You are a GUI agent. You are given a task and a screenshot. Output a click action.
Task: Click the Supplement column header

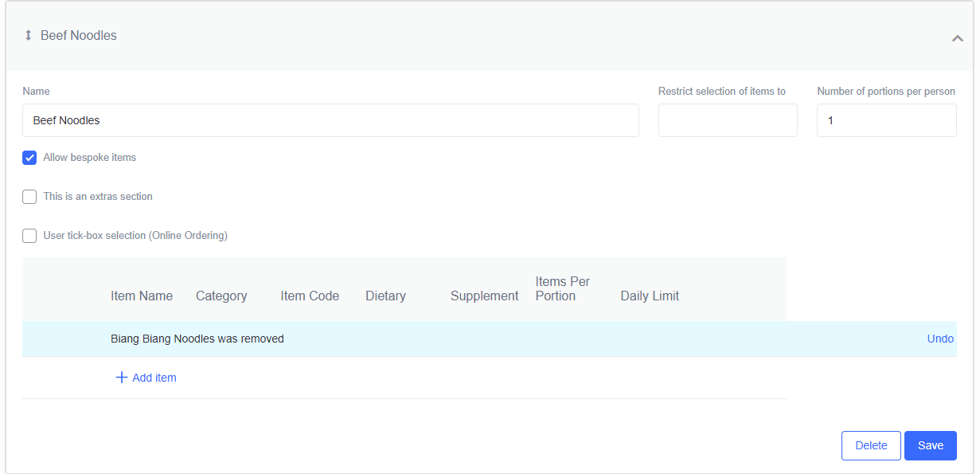(x=484, y=296)
